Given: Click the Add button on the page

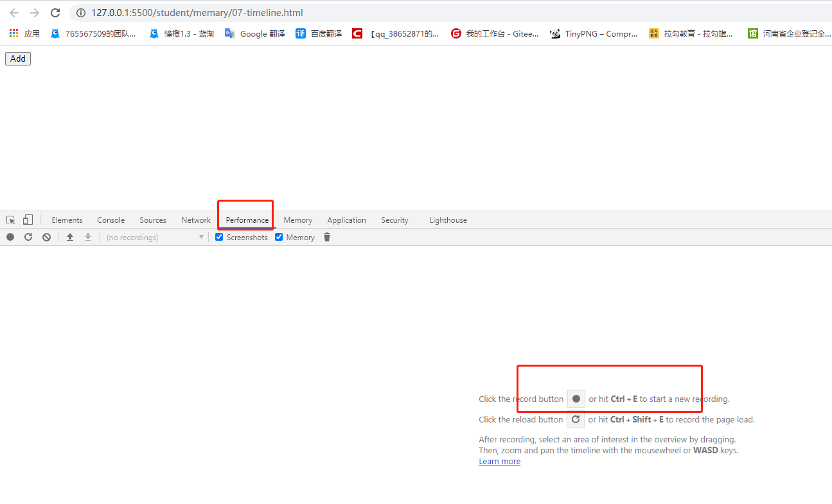Looking at the screenshot, I should click(18, 58).
